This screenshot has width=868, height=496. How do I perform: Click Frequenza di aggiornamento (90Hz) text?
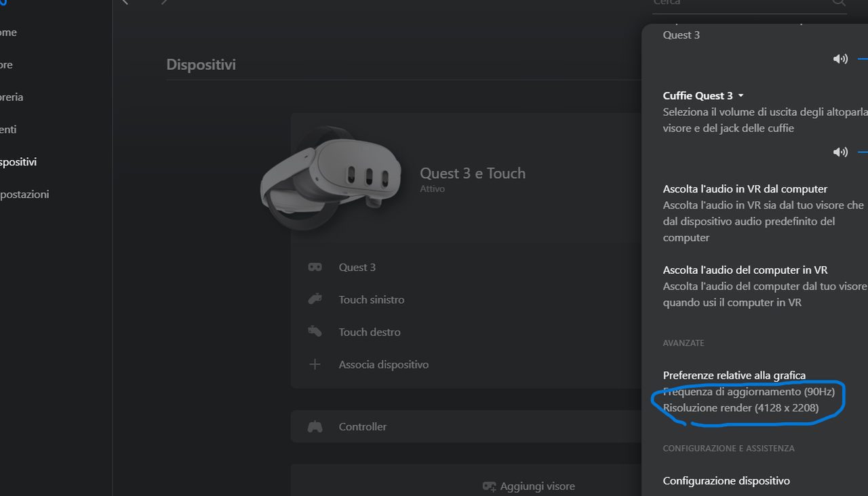tap(749, 392)
